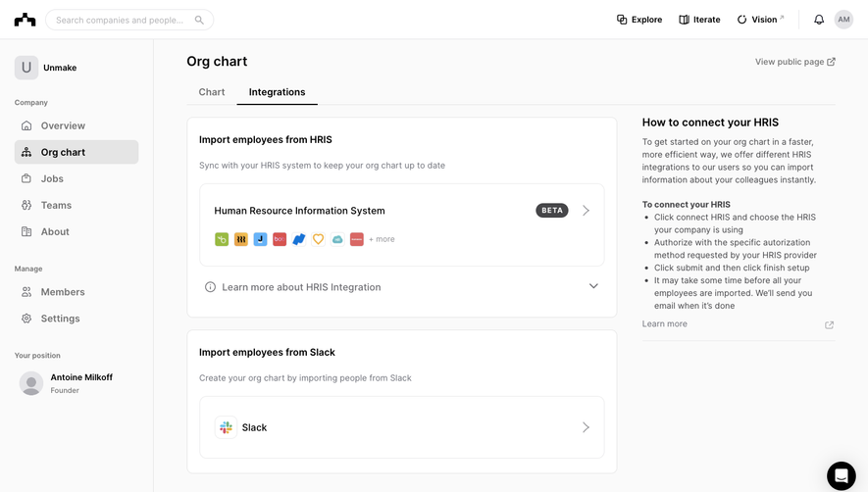Click the Slack logo icon
868x492 pixels.
[x=226, y=427]
